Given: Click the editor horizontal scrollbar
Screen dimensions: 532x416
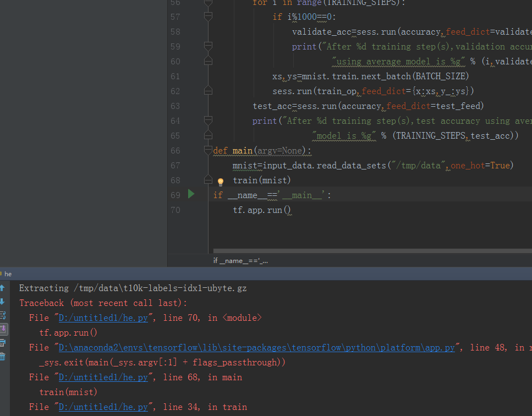Looking at the screenshot, I should click(x=372, y=251).
